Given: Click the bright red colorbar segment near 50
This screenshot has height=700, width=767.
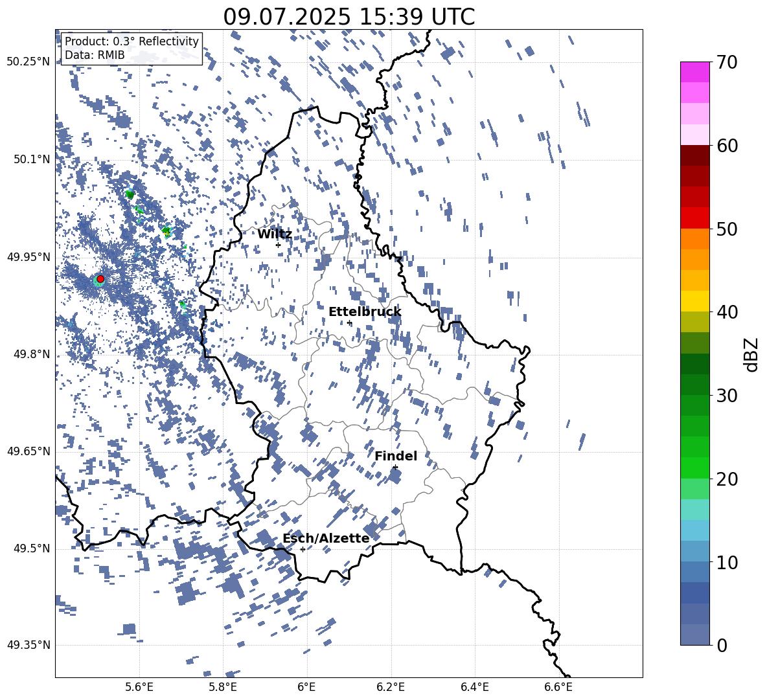Looking at the screenshot, I should pyautogui.click(x=695, y=218).
